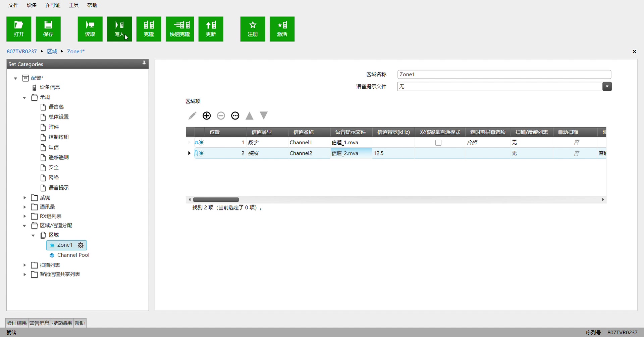644x337 pixels.
Task: Click the row indicator arrow for Channel2
Action: coord(190,153)
